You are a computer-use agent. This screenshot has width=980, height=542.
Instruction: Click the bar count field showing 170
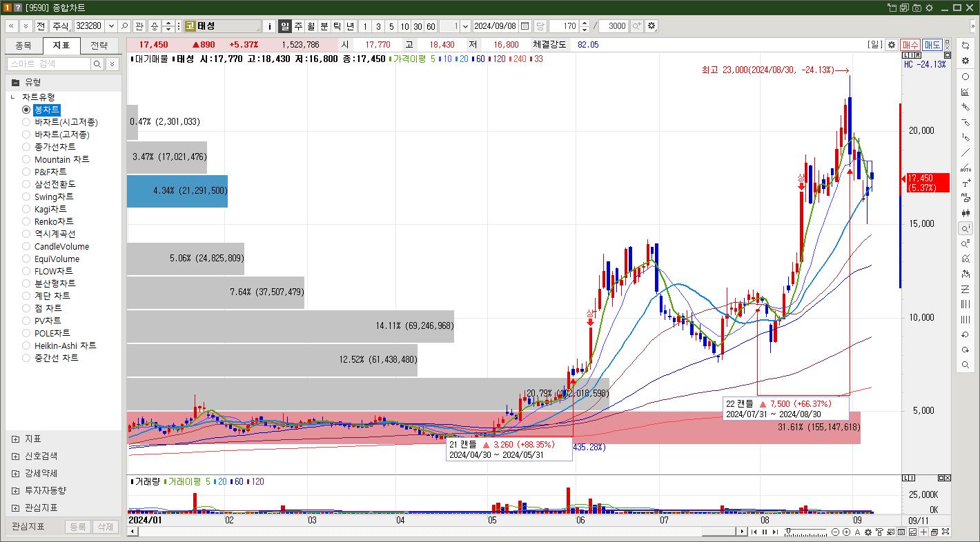pyautogui.click(x=564, y=26)
